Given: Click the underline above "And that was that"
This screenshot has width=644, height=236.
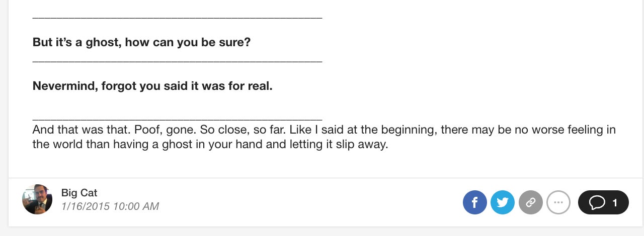Looking at the screenshot, I should [x=177, y=120].
